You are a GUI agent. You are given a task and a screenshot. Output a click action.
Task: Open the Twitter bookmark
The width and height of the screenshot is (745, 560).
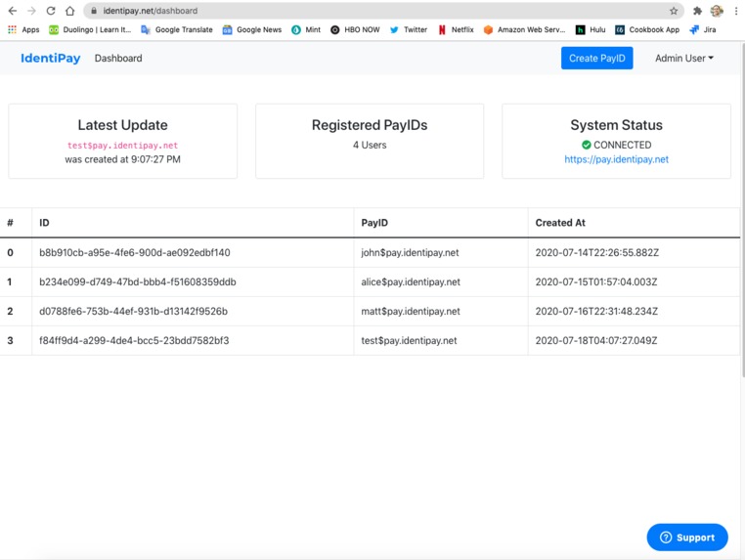point(408,29)
